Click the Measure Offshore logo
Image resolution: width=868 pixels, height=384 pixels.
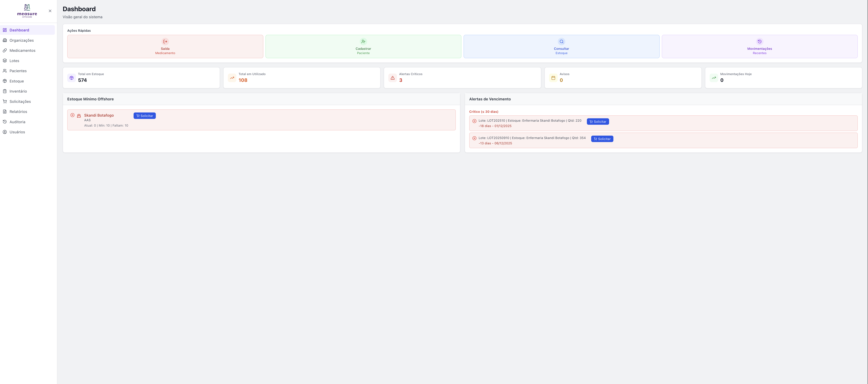27,11
